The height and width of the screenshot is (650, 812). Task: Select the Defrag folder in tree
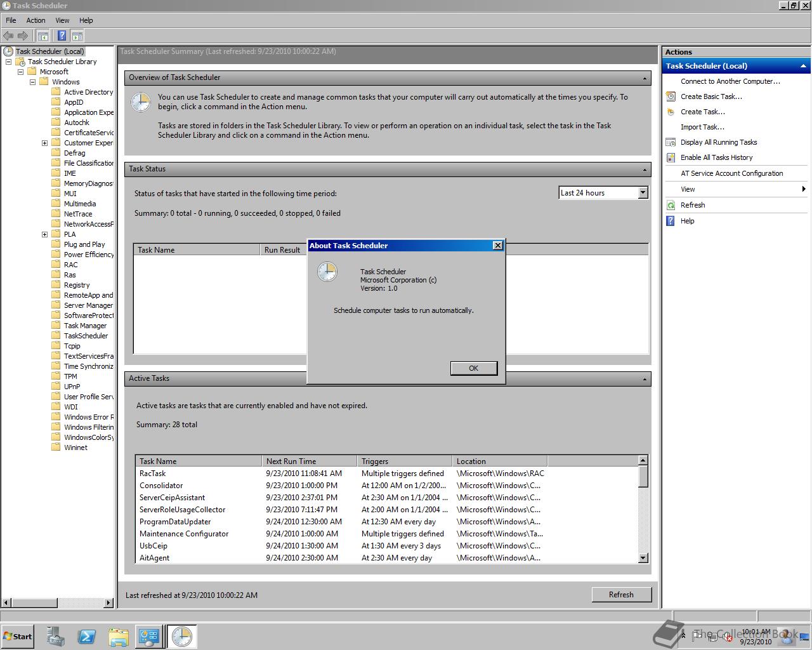point(74,153)
